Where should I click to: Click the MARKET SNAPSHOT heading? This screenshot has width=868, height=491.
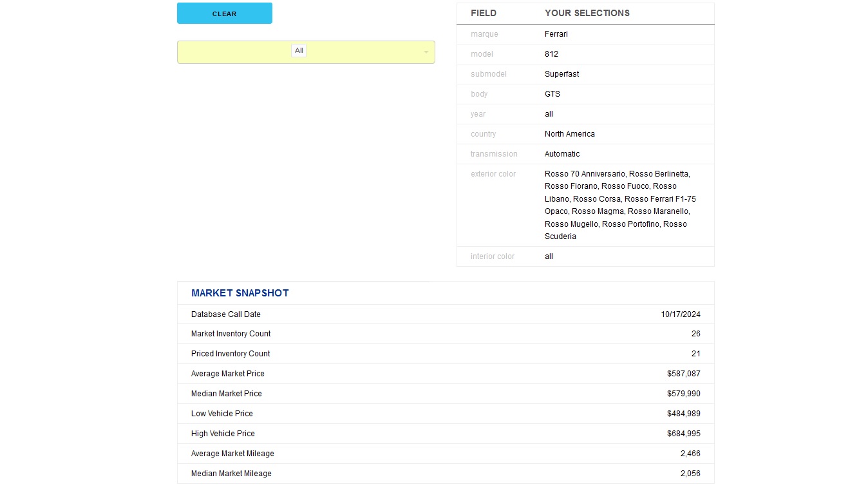tap(240, 293)
